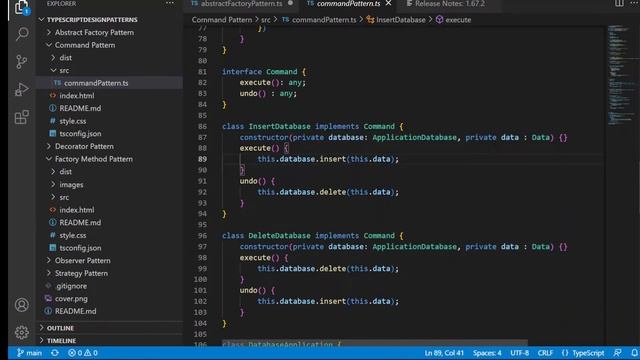Viewport: 640px width, 360px height.
Task: Click src in the breadcrumb
Action: (266, 20)
